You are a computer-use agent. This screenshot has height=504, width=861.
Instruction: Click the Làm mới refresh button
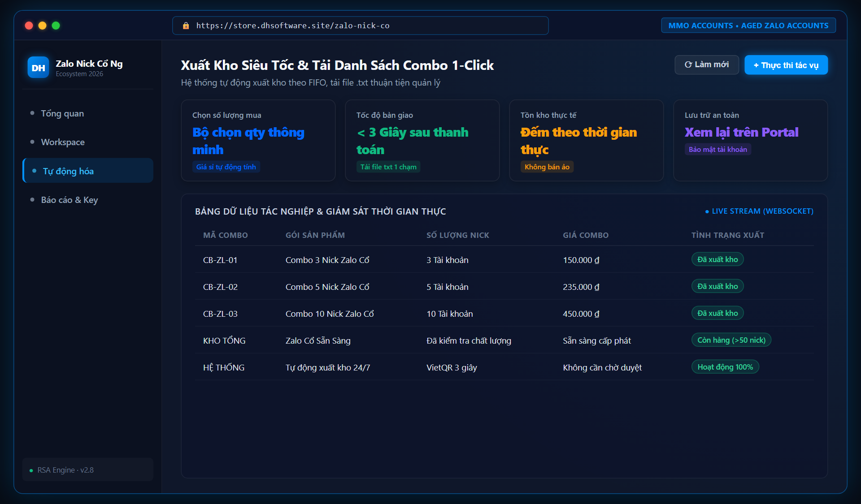[707, 65]
